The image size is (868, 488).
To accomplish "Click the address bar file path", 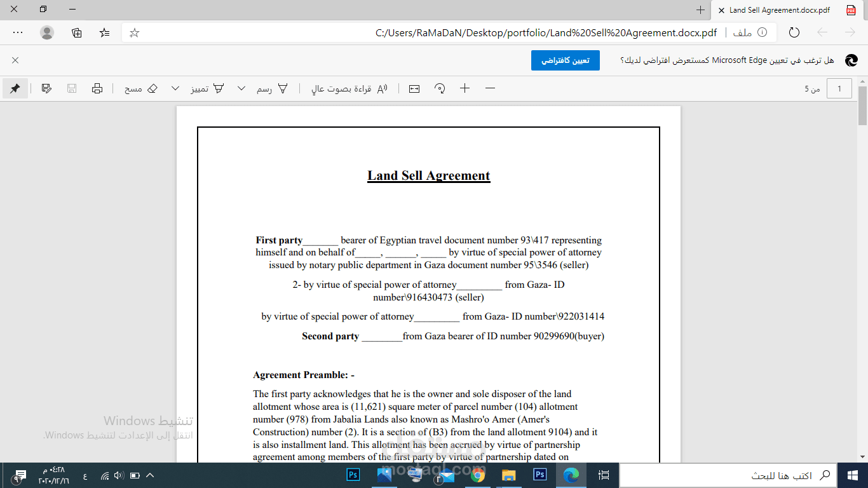I will click(x=546, y=32).
